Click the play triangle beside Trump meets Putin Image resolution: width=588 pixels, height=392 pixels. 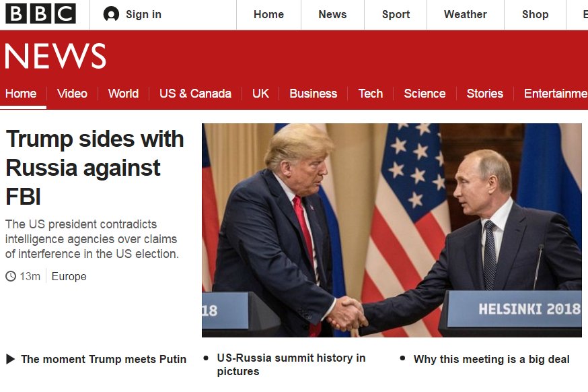(x=11, y=360)
